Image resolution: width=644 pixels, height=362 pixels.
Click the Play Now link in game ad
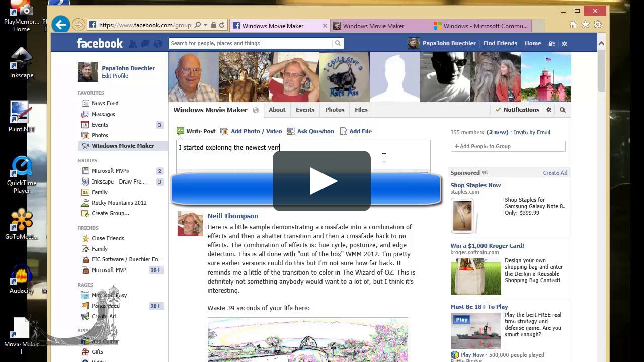click(x=472, y=355)
